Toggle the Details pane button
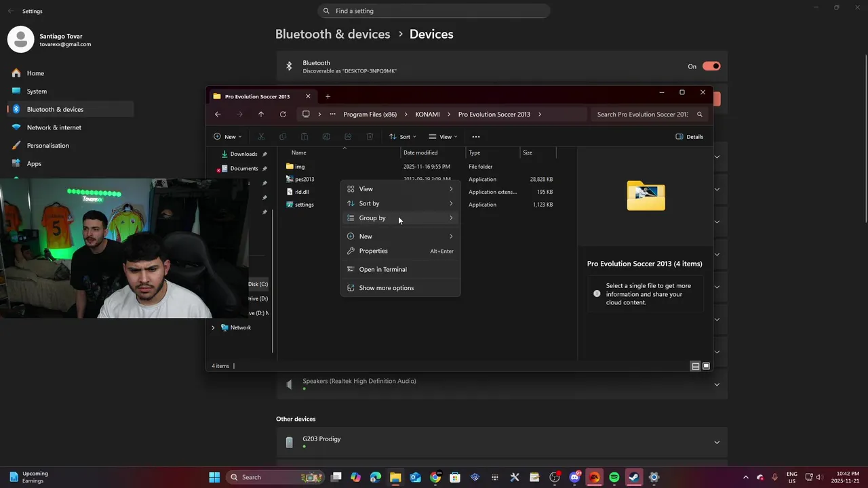The image size is (868, 488). click(x=690, y=137)
